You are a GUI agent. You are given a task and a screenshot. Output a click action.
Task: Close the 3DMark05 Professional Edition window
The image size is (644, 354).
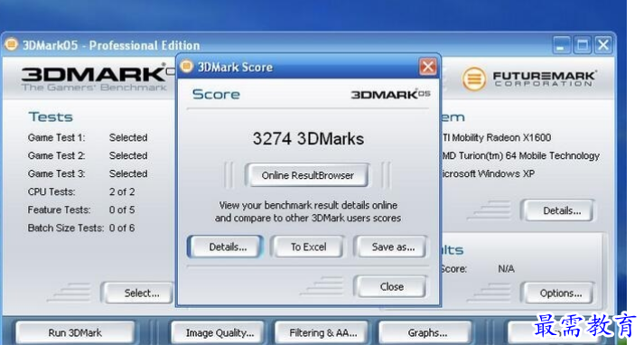tap(603, 44)
